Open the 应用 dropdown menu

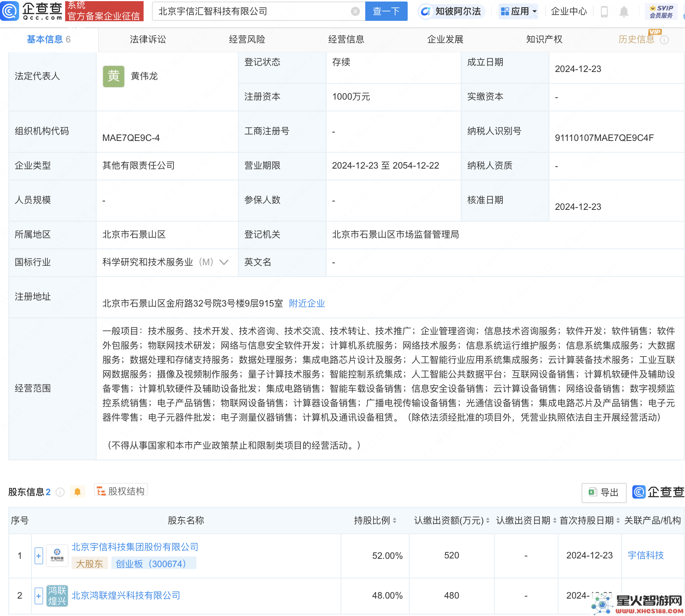coord(518,11)
